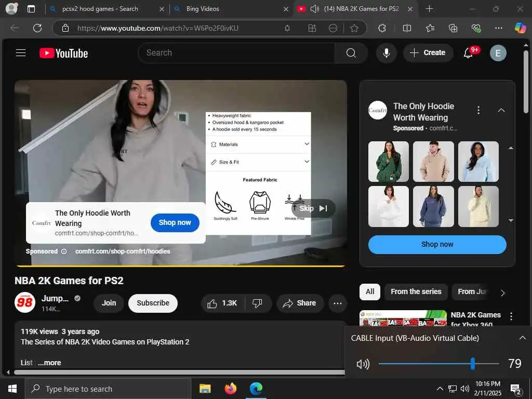The height and width of the screenshot is (399, 532).
Task: Expand audio device list in volume flyout
Action: (522, 338)
